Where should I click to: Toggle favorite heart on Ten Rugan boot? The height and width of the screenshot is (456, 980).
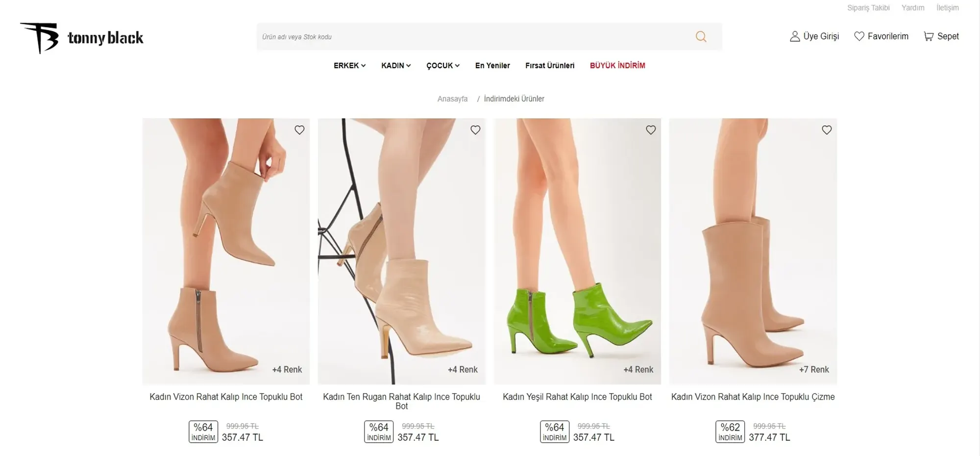point(475,130)
